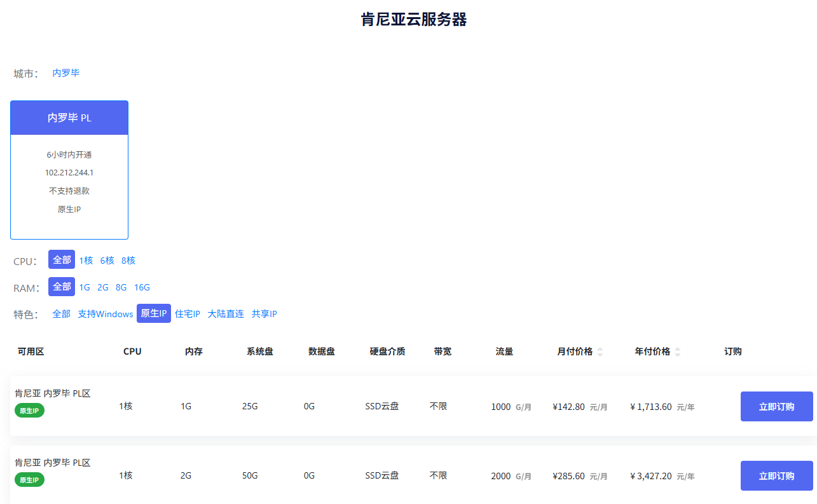Click 立即订购 for the 1G plan
The width and height of the screenshot is (817, 504).
pos(776,407)
